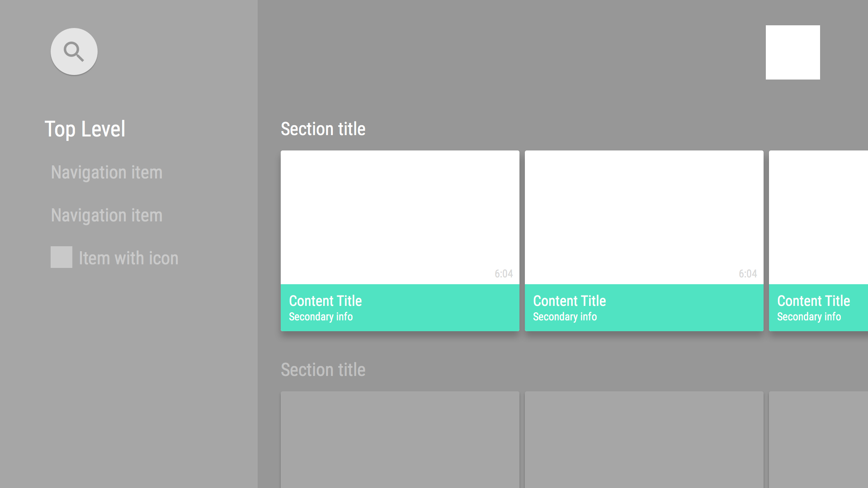Viewport: 868px width, 488px height.
Task: Select the gray icon next to navigation text
Action: 61,257
